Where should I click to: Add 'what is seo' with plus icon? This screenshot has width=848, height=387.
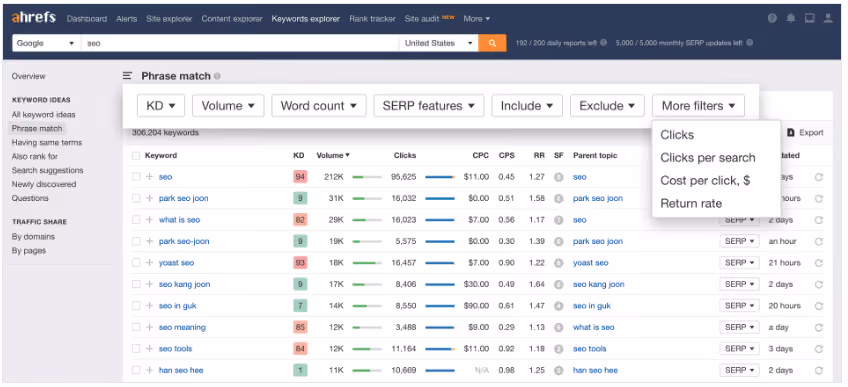150,220
